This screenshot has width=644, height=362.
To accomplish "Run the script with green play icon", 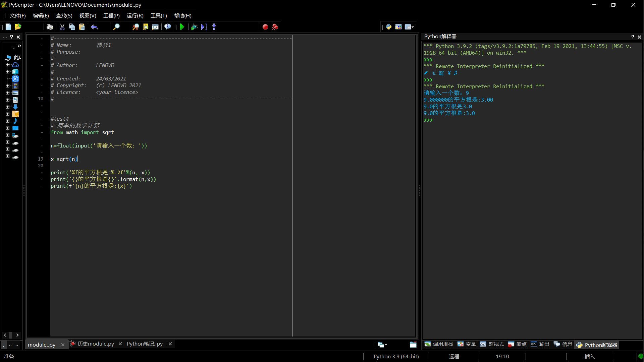I will [182, 27].
